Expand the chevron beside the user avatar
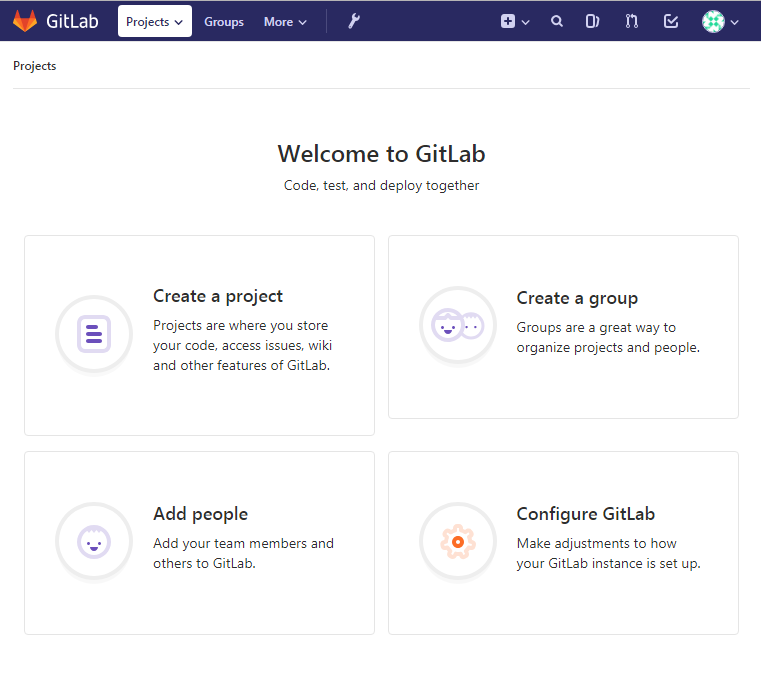The image size is (761, 695). (734, 22)
